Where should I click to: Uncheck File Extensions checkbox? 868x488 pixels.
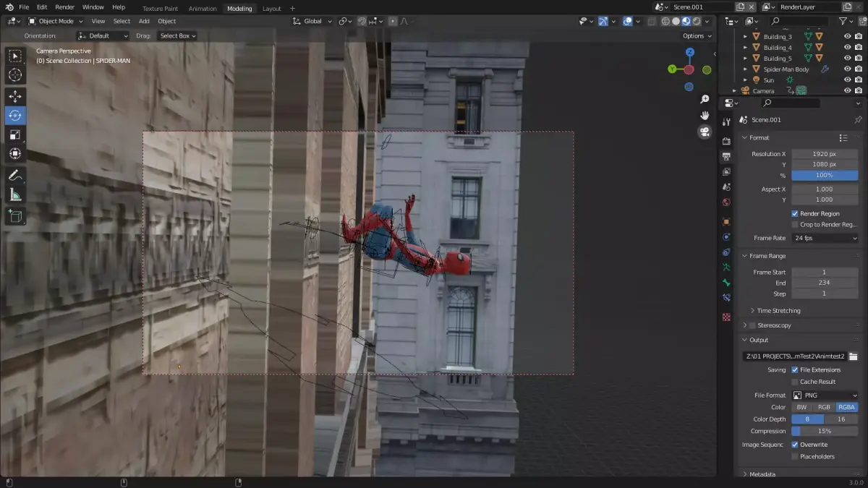click(x=795, y=369)
